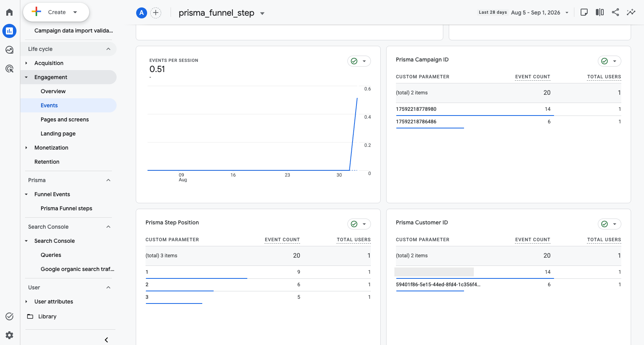Open Campaign data import validation report
The width and height of the screenshot is (644, 345).
(74, 31)
